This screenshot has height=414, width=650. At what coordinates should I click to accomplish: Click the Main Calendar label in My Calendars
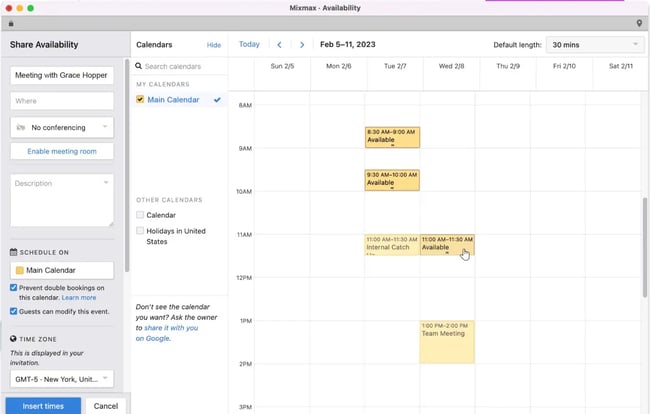click(173, 100)
